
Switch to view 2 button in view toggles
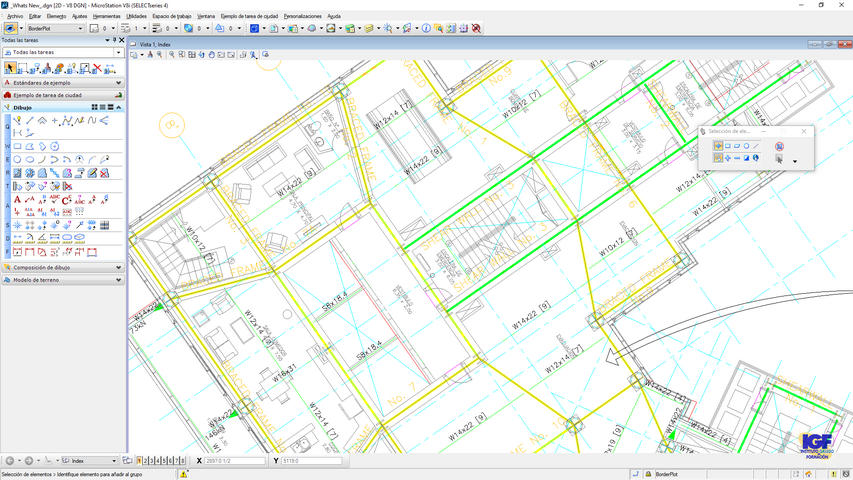point(145,461)
